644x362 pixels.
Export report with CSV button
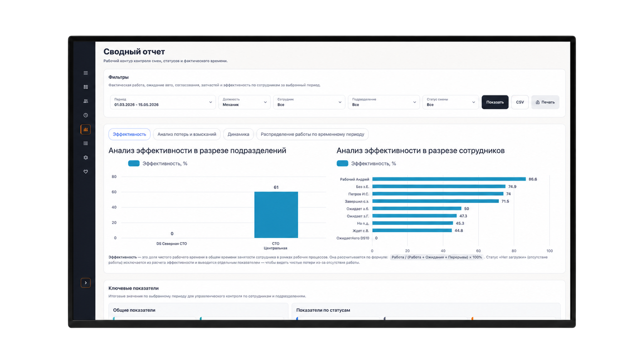(520, 102)
